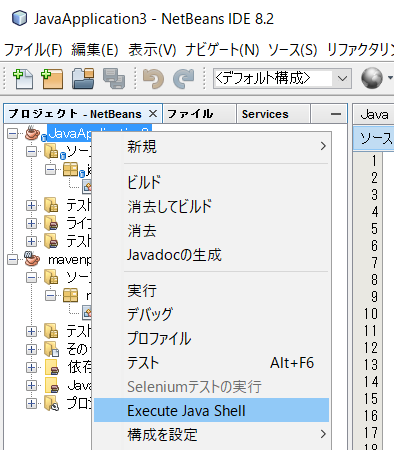Screen dimensions: 394x450
Task: Open the dropdown arrow beside the globe icon
Action: 390,78
